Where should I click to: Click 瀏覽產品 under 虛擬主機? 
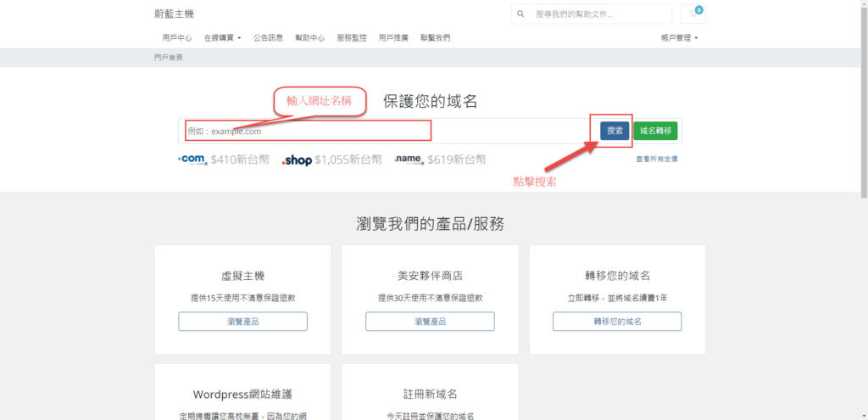(242, 322)
